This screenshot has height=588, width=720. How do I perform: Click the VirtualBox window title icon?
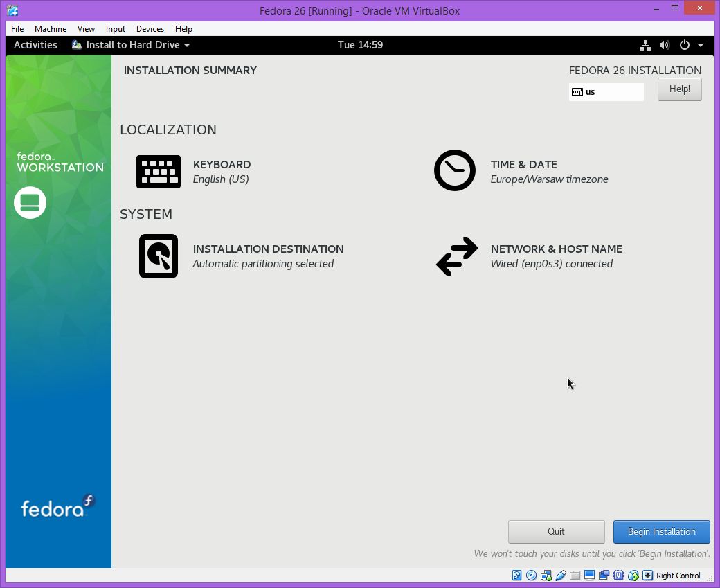pos(13,10)
